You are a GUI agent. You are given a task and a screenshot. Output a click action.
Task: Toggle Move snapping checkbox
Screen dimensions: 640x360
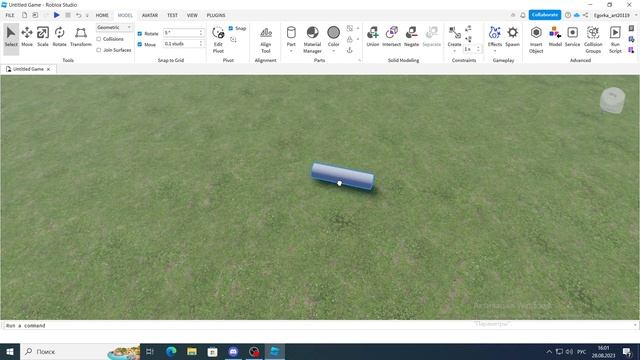point(140,44)
